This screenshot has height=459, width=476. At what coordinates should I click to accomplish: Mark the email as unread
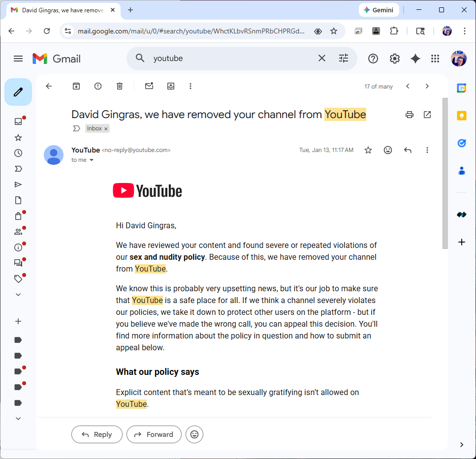pyautogui.click(x=149, y=86)
